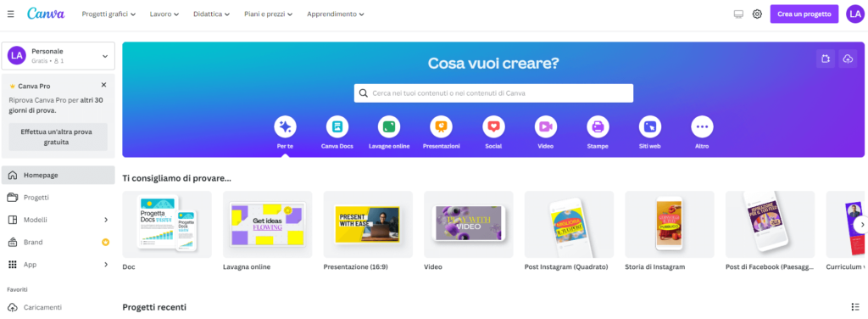Screen dimensions: 868x319
Task: Expand the Piani e prezzi menu
Action: pos(269,14)
